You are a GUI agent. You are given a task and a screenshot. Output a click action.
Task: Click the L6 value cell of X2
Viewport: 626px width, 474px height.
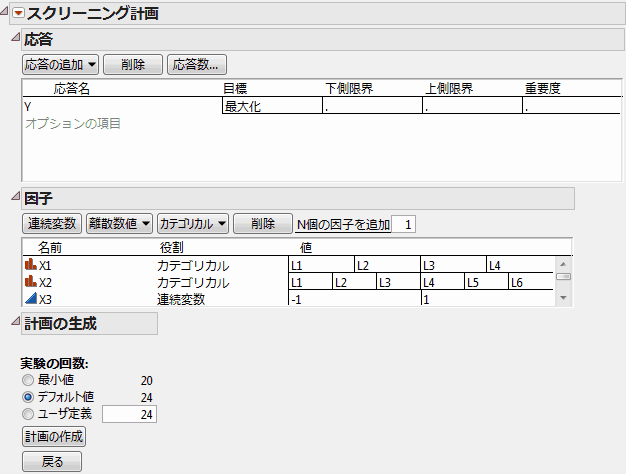click(531, 282)
